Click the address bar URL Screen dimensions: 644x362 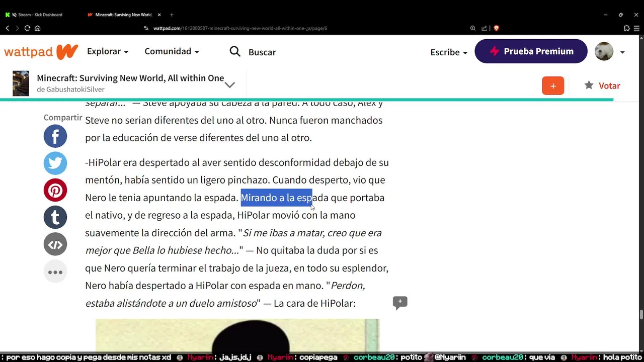coord(240,28)
